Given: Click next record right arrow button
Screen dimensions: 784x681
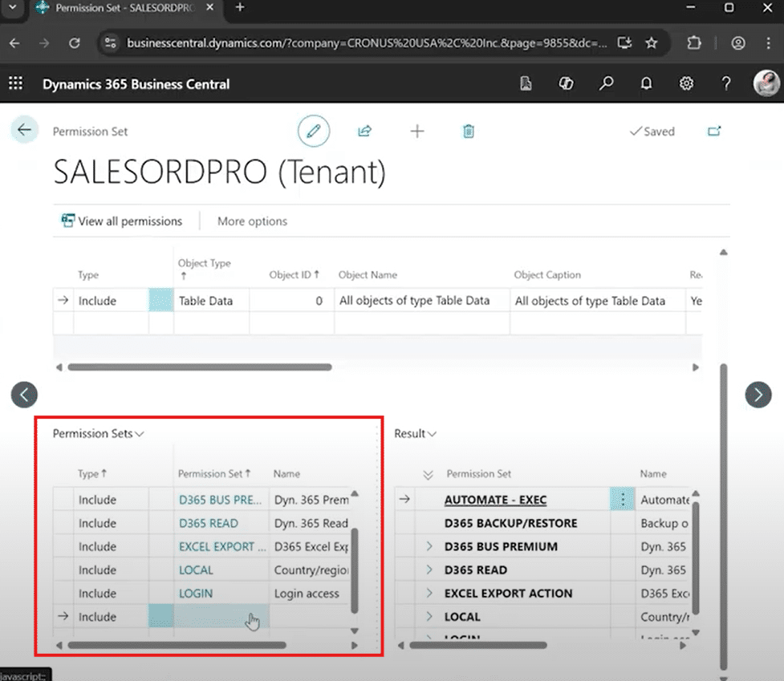Looking at the screenshot, I should [x=758, y=394].
